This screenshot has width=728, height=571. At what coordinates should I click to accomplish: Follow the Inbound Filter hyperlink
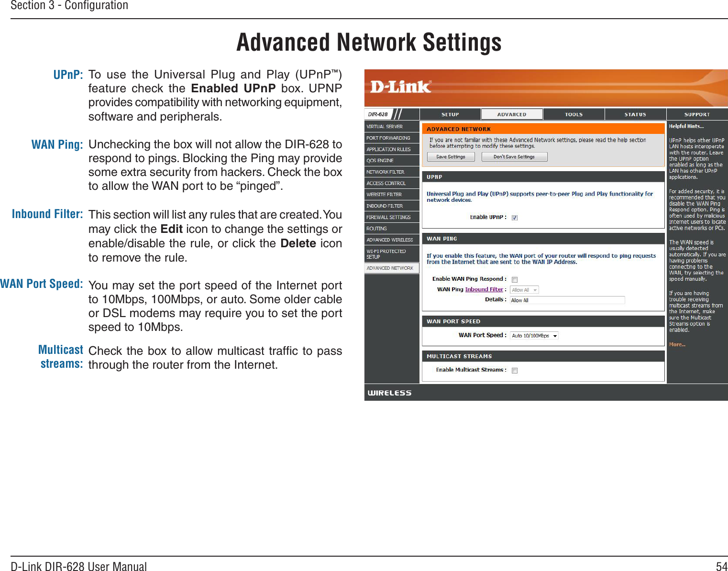484,289
